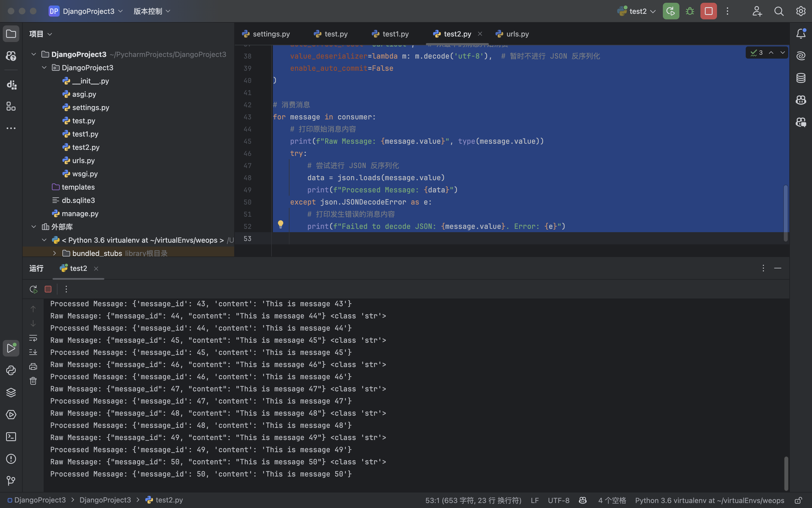Click the yellow lightbulb intention icon
The image size is (812, 508).
281,224
